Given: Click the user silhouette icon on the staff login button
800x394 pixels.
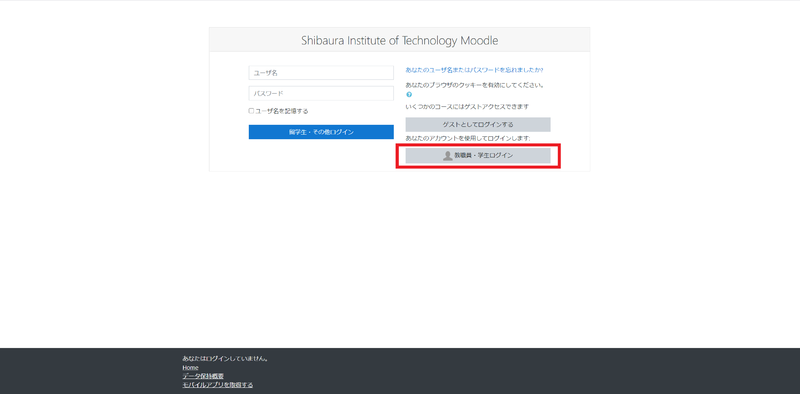Looking at the screenshot, I should tap(447, 156).
